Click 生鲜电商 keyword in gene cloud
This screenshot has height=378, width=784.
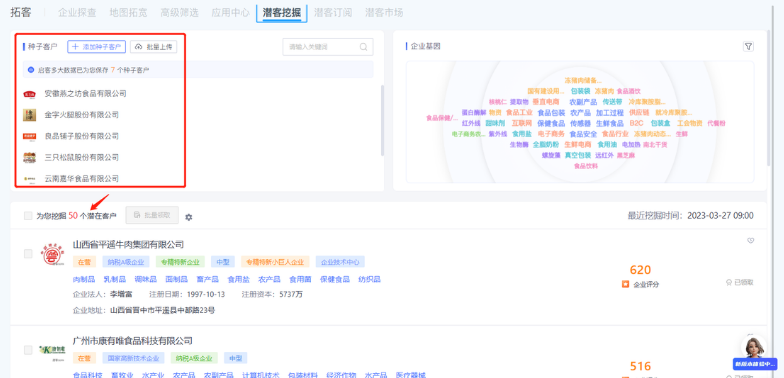[x=578, y=144]
